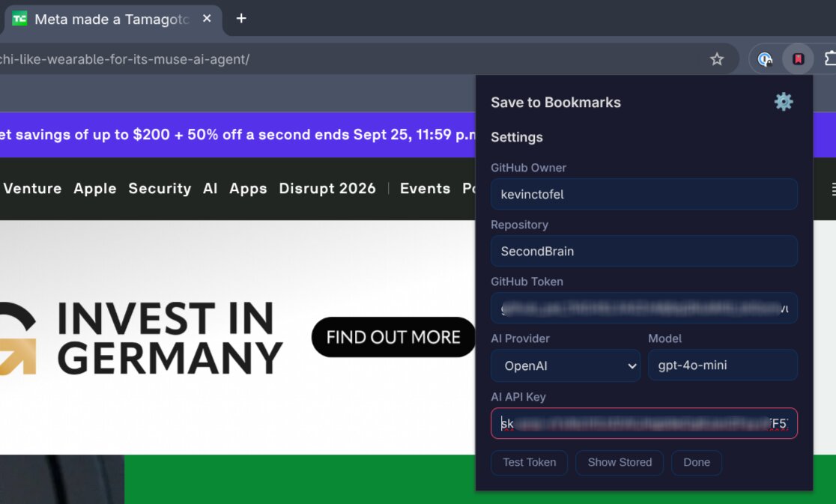The height and width of the screenshot is (504, 836).
Task: Click the Repository label
Action: click(x=519, y=225)
